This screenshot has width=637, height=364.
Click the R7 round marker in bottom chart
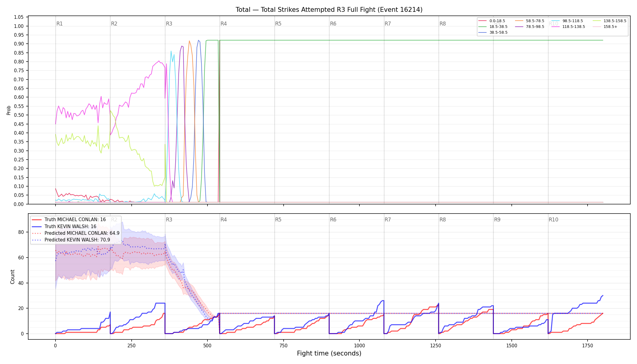pos(388,220)
